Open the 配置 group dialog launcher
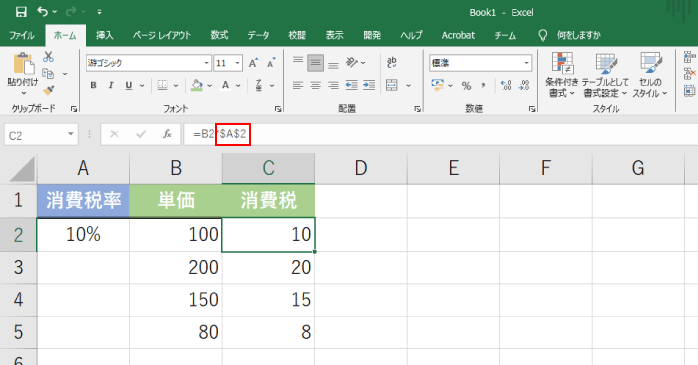698x365 pixels. click(418, 109)
